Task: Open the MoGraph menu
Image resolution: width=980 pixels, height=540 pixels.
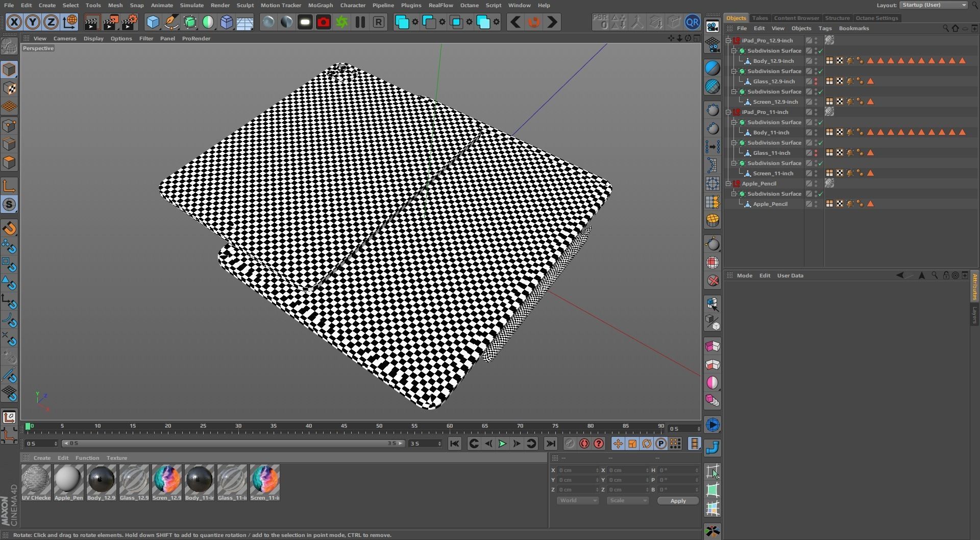Action: point(321,5)
